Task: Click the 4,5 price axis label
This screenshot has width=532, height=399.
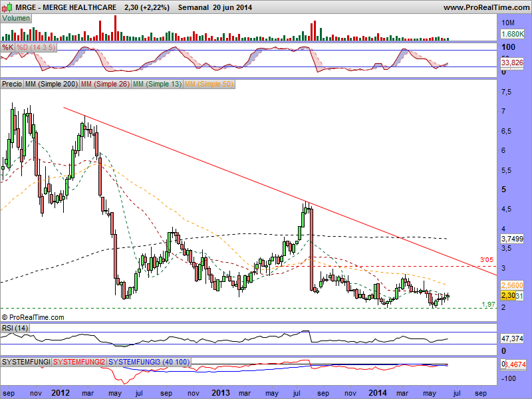Action: click(506, 209)
